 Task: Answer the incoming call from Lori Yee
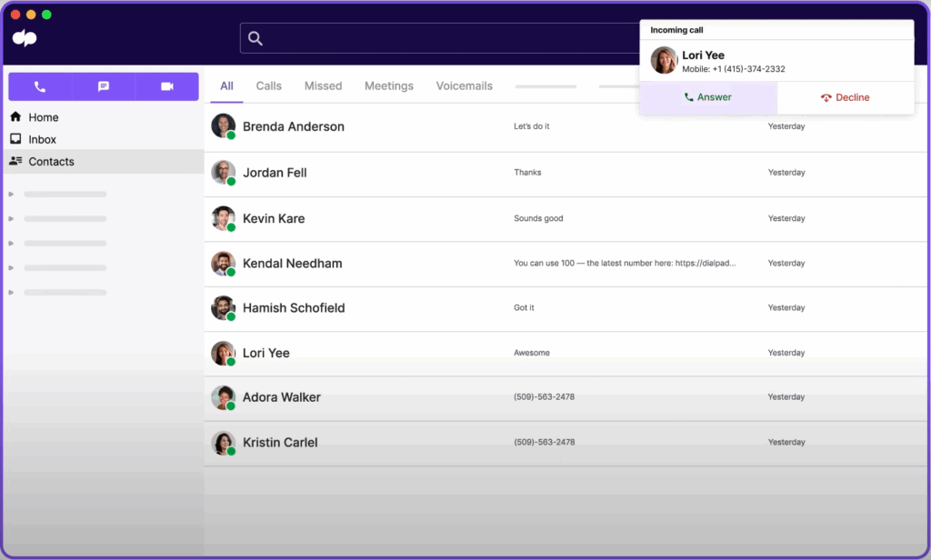click(x=708, y=97)
